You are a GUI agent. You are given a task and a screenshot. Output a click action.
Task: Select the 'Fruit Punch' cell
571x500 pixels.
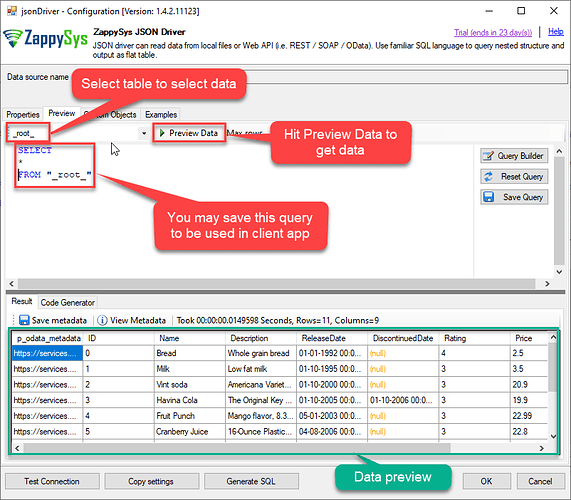[x=189, y=416]
